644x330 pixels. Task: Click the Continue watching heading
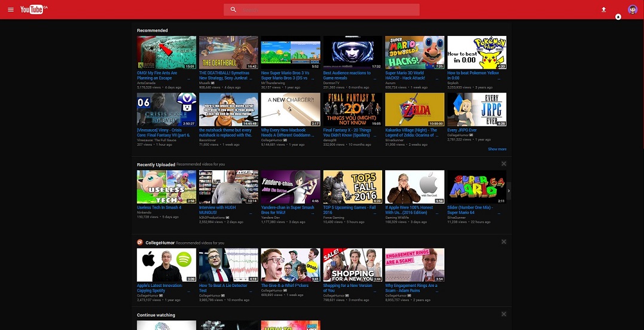click(x=156, y=315)
